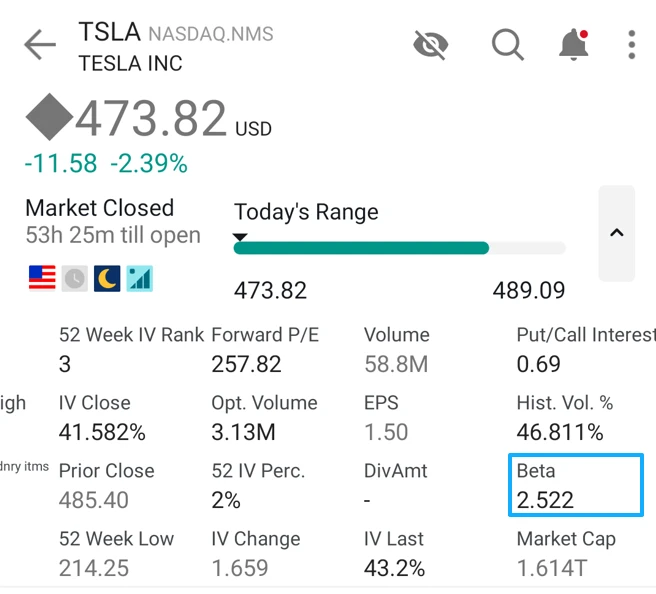The image size is (656, 594).
Task: Tap the -11.58 -2.39% change text
Action: pos(106,163)
